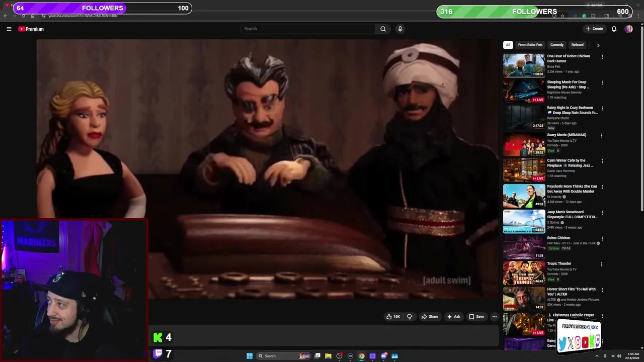Open Windows Start menu
Image resolution: width=644 pixels, height=362 pixels.
(250, 356)
